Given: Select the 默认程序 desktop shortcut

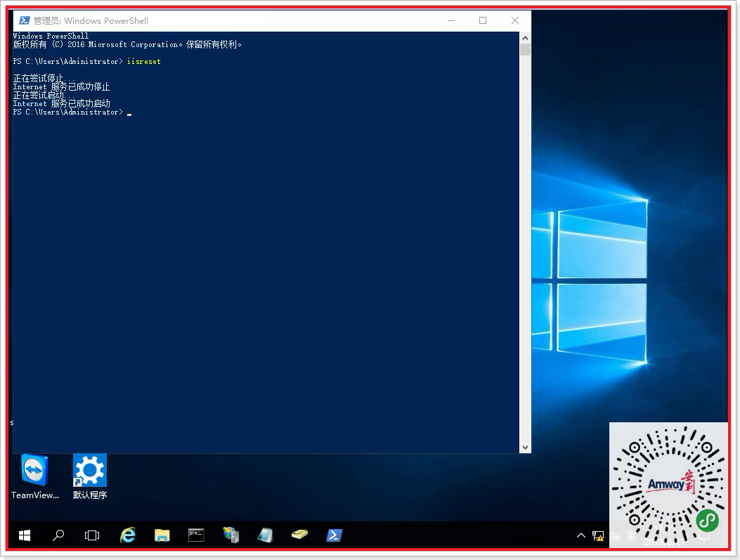Looking at the screenshot, I should (x=90, y=476).
